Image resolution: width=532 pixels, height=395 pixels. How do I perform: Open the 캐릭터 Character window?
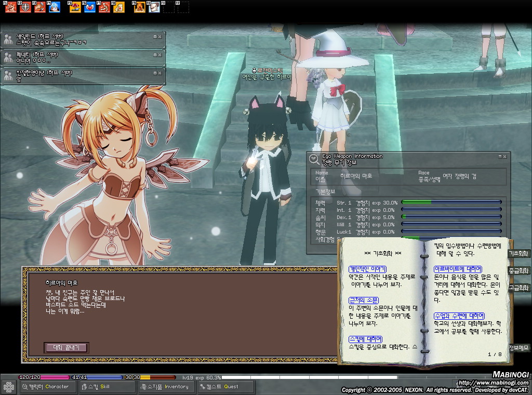click(47, 387)
